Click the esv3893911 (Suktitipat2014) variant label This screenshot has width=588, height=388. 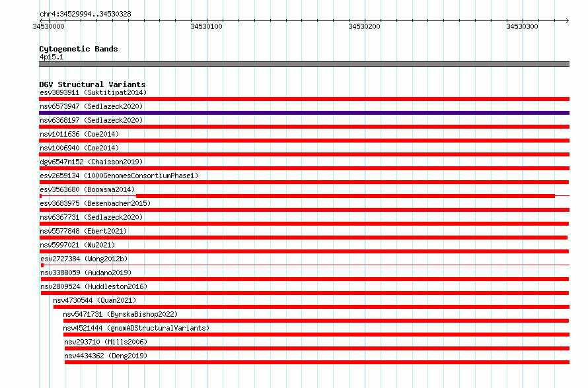93,92
